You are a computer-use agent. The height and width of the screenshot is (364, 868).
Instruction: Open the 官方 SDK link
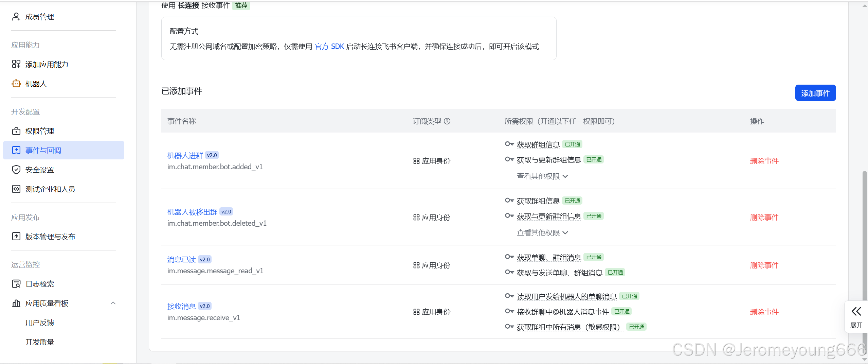click(329, 47)
